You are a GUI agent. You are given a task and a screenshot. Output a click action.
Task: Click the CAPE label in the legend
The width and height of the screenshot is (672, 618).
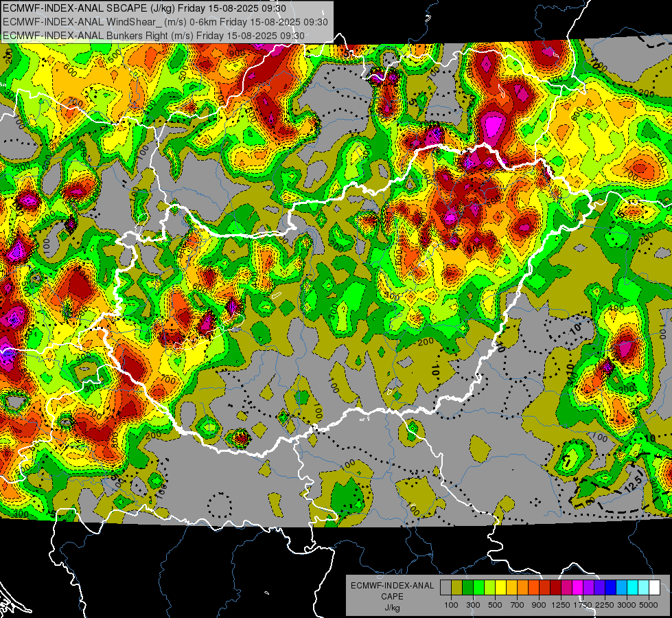(392, 596)
